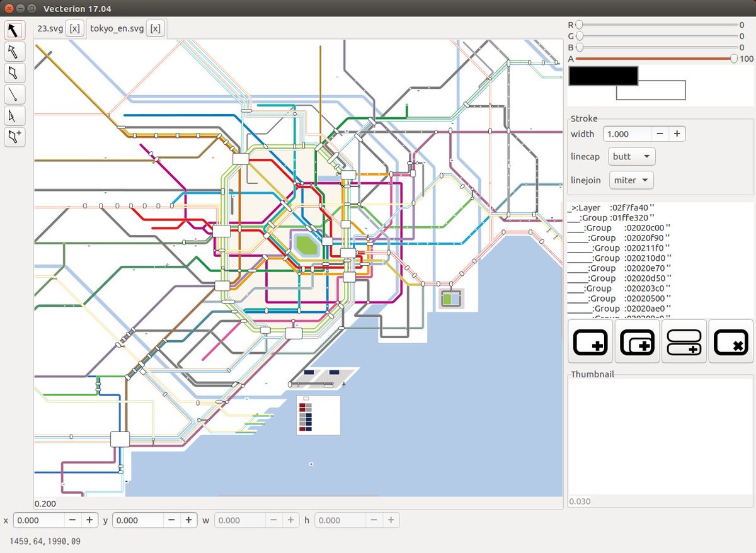
Task: Adjust the R color slider
Action: coord(655,25)
